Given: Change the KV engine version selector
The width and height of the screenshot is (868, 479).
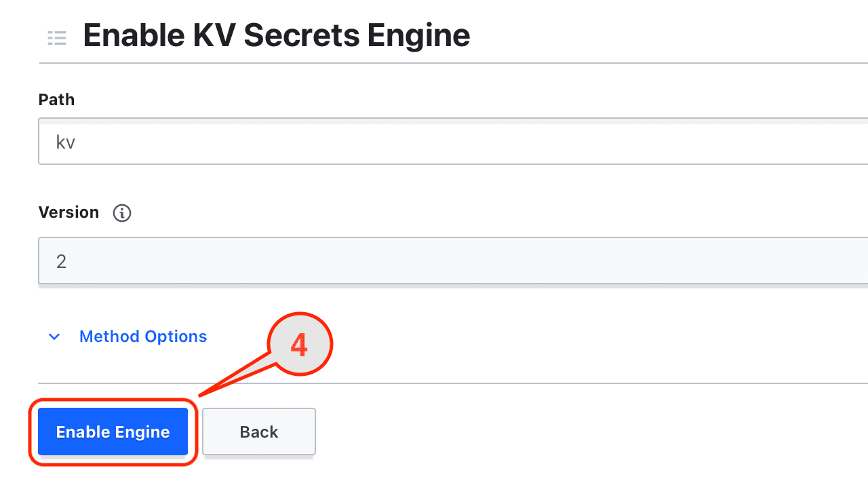Looking at the screenshot, I should (x=271, y=261).
